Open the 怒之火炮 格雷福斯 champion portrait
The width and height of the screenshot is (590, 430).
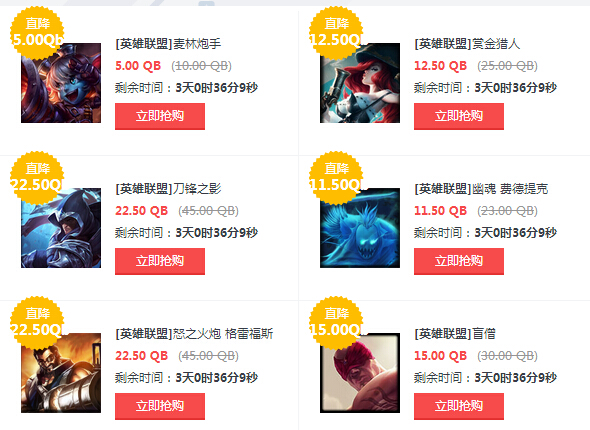[x=61, y=373]
